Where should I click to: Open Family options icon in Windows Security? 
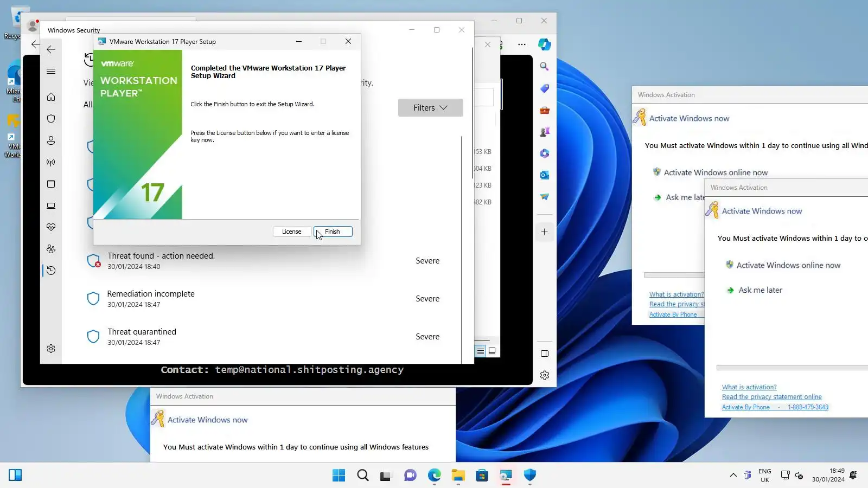(51, 249)
